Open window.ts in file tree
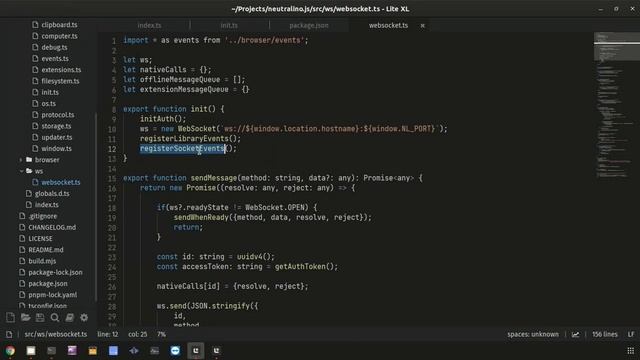 (x=56, y=149)
